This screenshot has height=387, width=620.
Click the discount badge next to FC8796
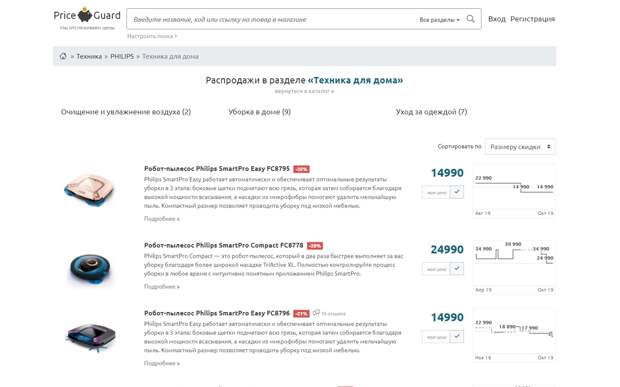301,314
